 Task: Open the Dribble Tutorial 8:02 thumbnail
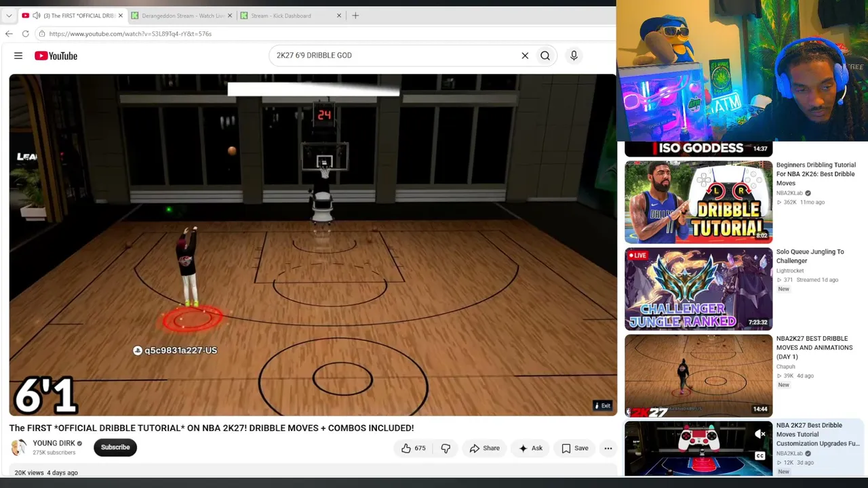(698, 202)
